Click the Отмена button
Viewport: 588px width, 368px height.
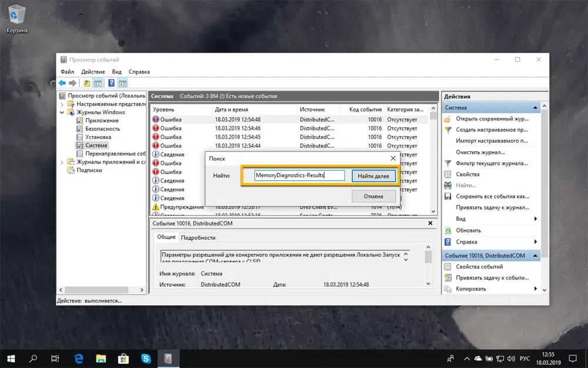[x=374, y=196]
